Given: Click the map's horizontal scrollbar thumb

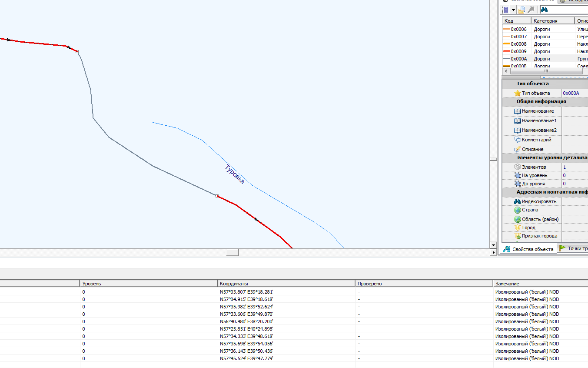Looking at the screenshot, I should (232, 252).
